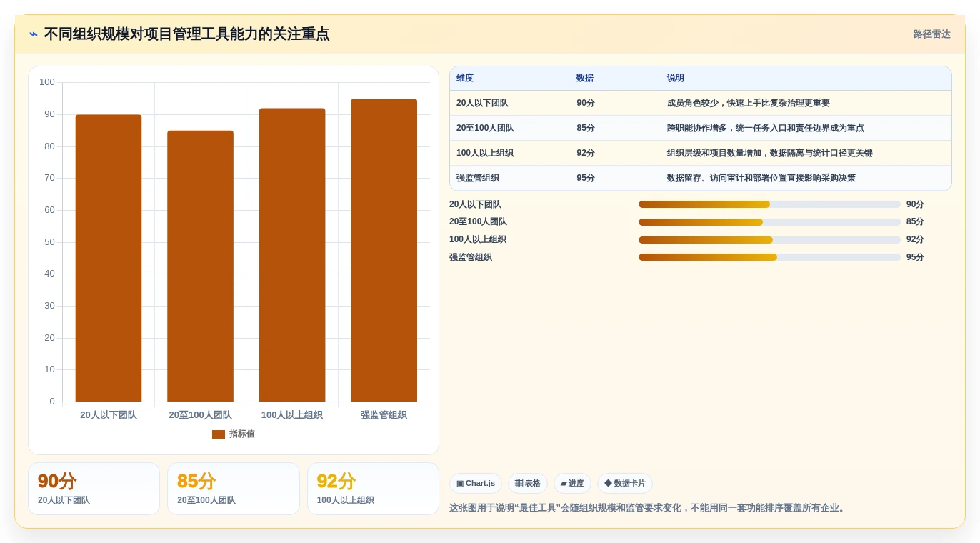Click the 进度 tag chip
The height and width of the screenshot is (543, 980).
coord(572,484)
